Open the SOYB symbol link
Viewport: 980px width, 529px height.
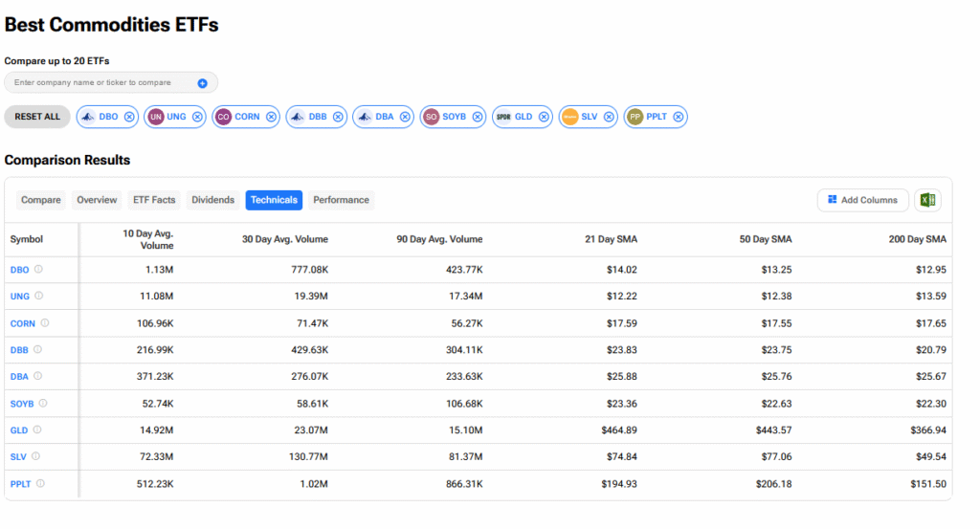[22, 404]
